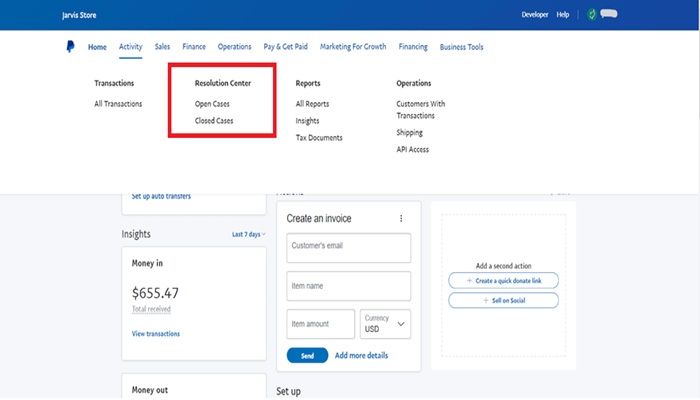Click the Item amount field

(x=320, y=324)
